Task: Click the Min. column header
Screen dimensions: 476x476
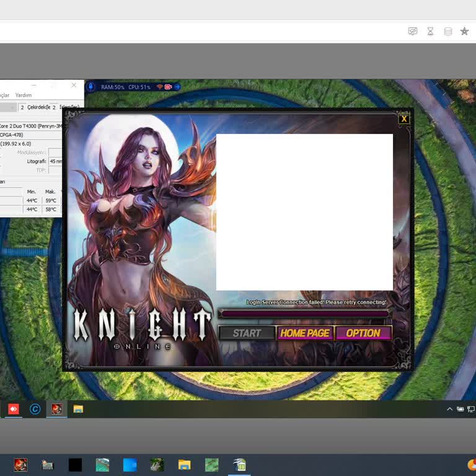Action: point(32,192)
